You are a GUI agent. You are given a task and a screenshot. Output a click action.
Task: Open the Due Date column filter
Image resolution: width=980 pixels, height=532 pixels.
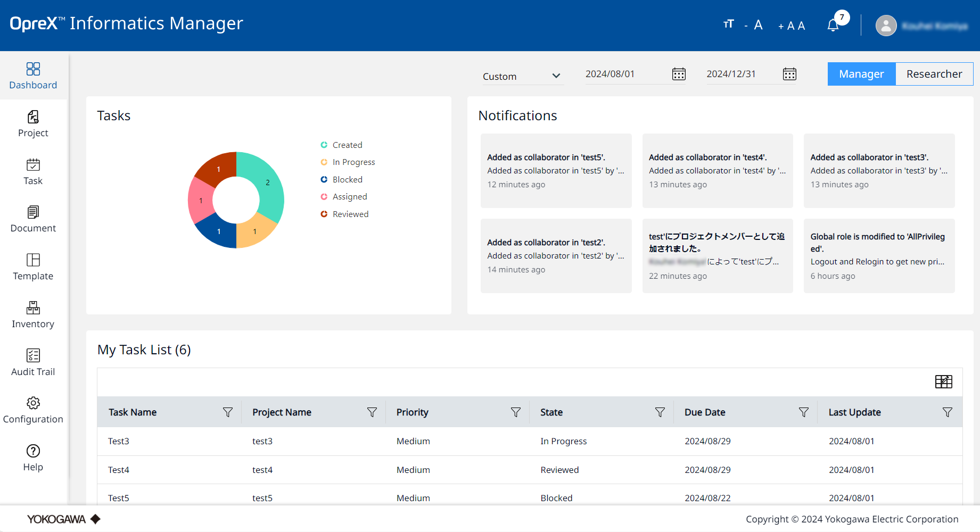[803, 412]
